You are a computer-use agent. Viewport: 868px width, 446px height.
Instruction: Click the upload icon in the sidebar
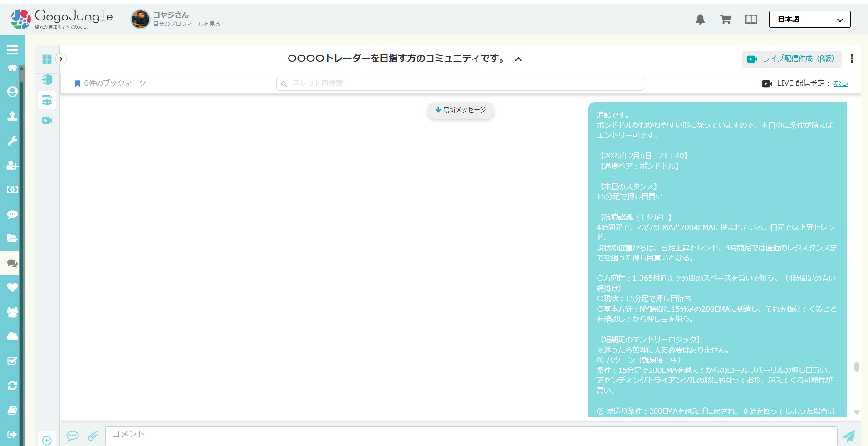12,116
